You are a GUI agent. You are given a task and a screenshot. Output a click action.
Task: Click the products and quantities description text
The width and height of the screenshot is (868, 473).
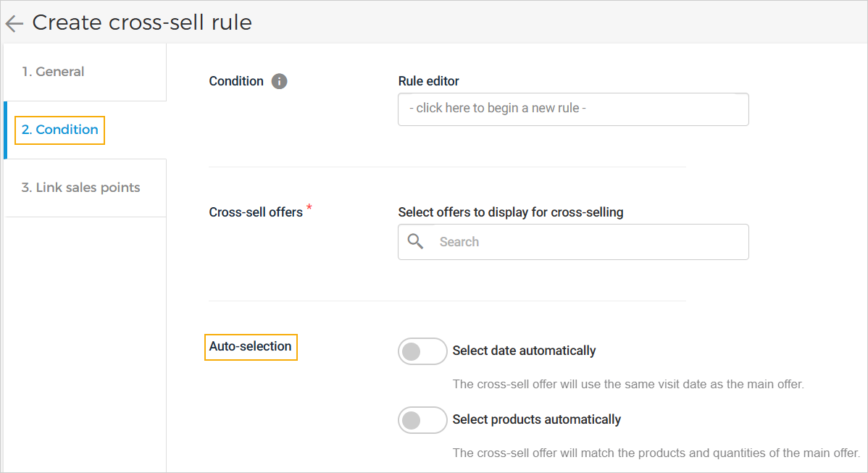(655, 453)
